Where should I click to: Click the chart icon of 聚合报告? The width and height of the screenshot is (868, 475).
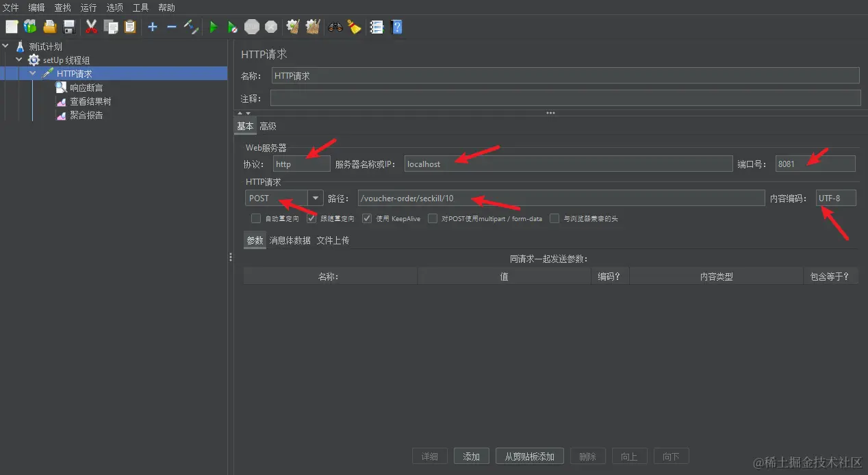pos(61,115)
